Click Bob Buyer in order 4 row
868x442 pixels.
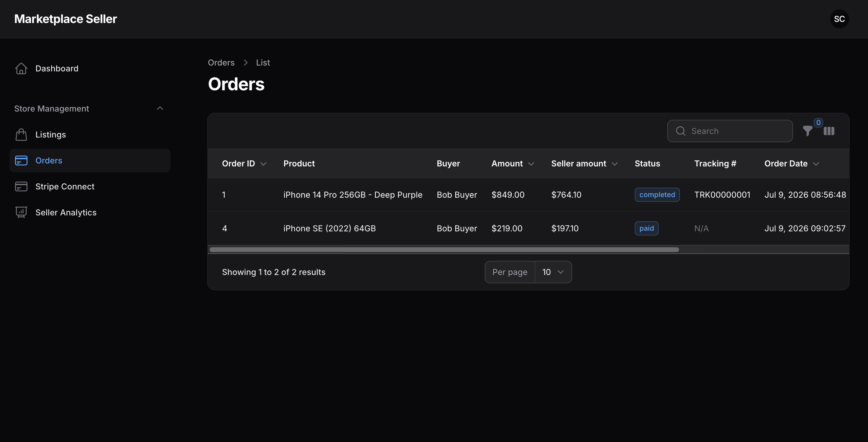(x=456, y=228)
